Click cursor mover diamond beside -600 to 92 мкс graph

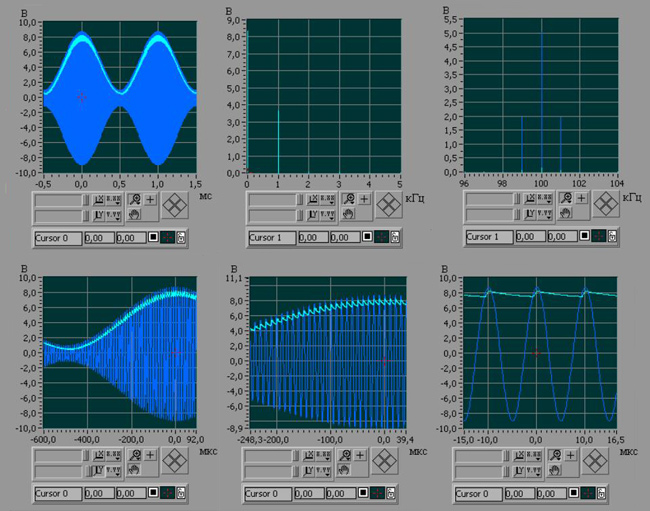point(174,461)
